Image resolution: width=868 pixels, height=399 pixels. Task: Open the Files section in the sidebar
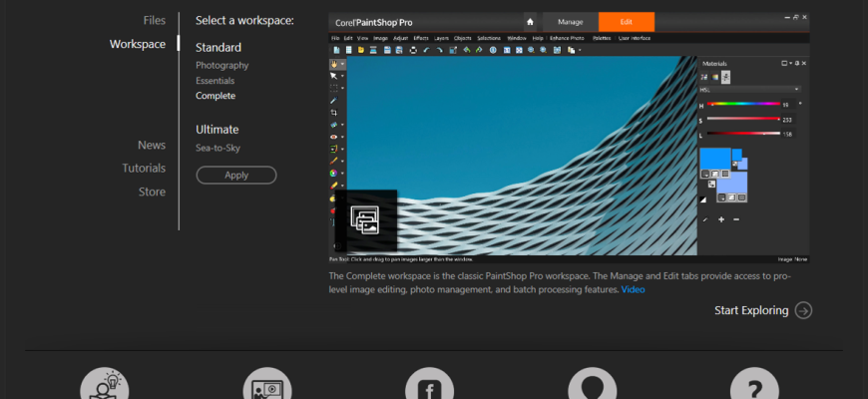[155, 21]
